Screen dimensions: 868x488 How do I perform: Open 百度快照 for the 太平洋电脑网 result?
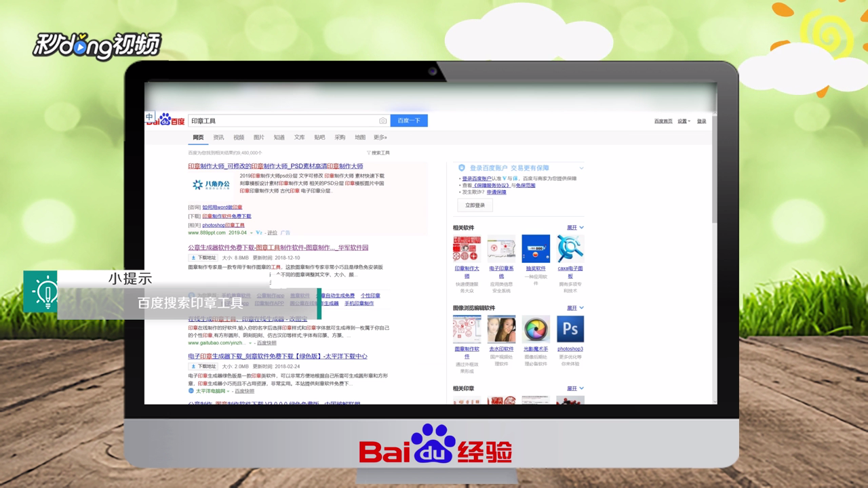click(244, 391)
